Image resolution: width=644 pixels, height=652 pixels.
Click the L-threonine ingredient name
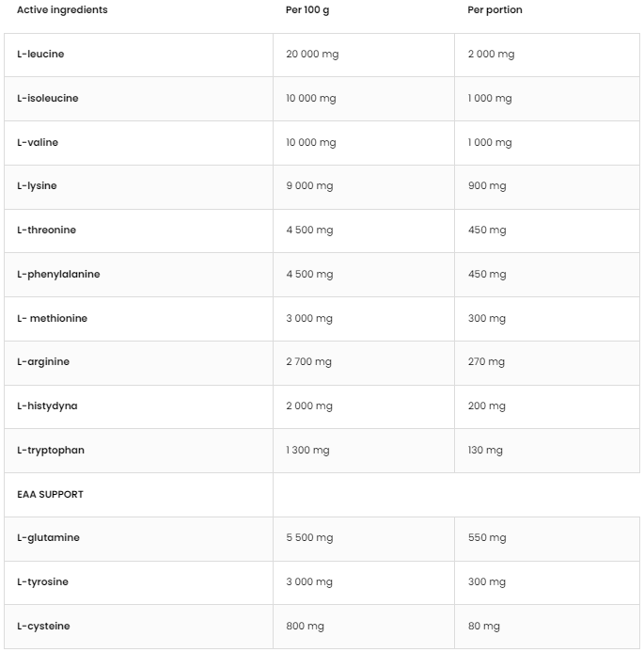click(x=46, y=231)
